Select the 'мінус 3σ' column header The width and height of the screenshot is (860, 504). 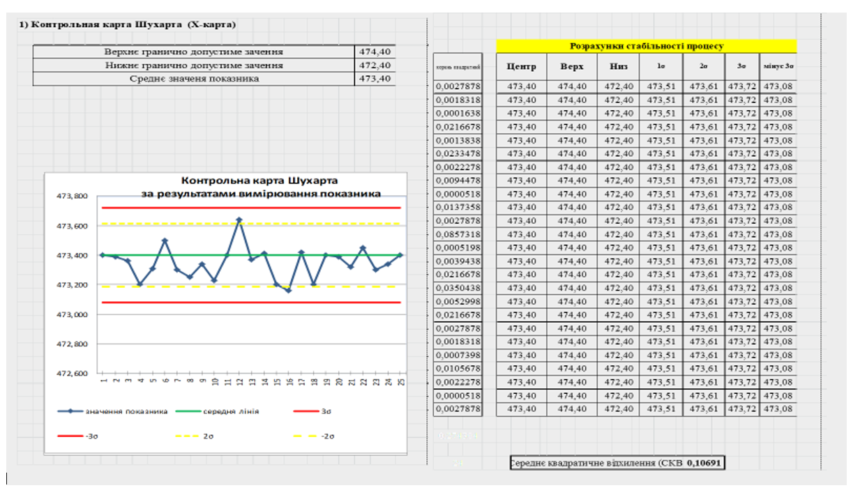click(778, 67)
